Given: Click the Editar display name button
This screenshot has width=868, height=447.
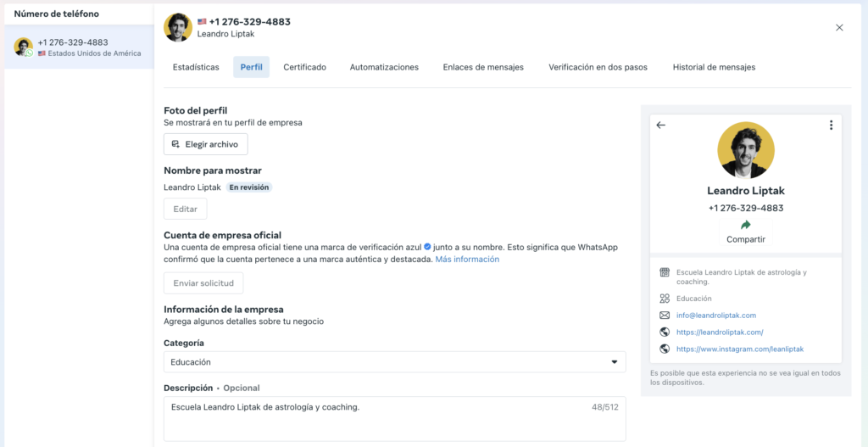Looking at the screenshot, I should pos(186,209).
